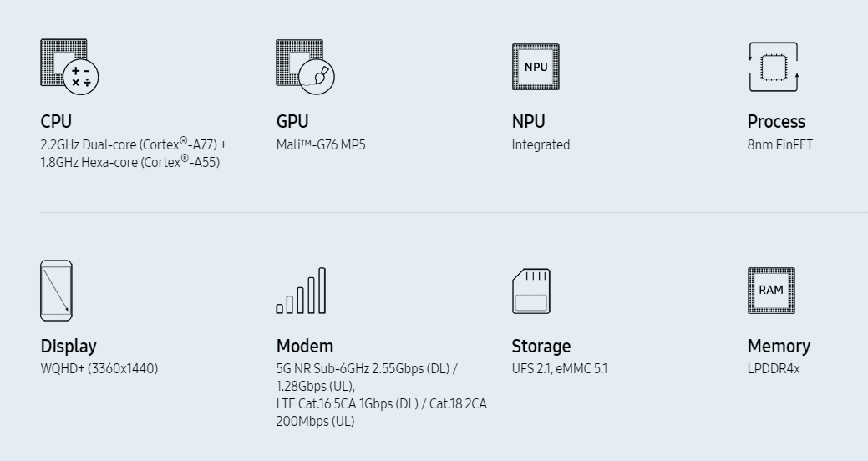Click the CPU chip calculator icon
This screenshot has width=868, height=461.
click(x=69, y=67)
